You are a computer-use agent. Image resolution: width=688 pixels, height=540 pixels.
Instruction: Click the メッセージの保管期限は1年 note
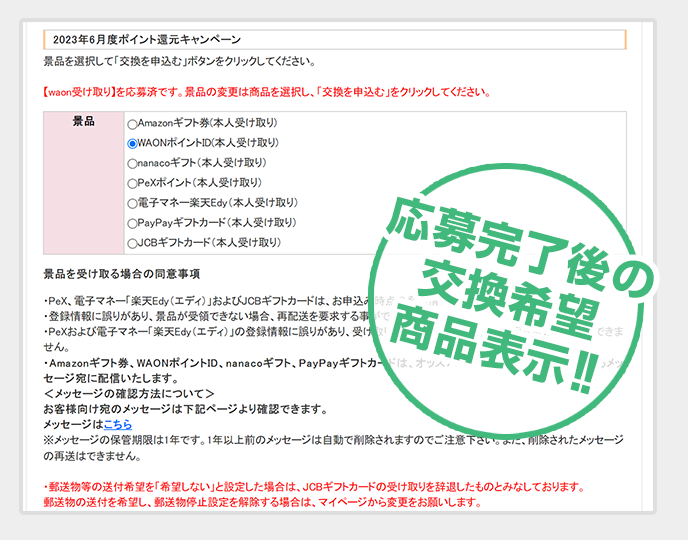coord(333,448)
